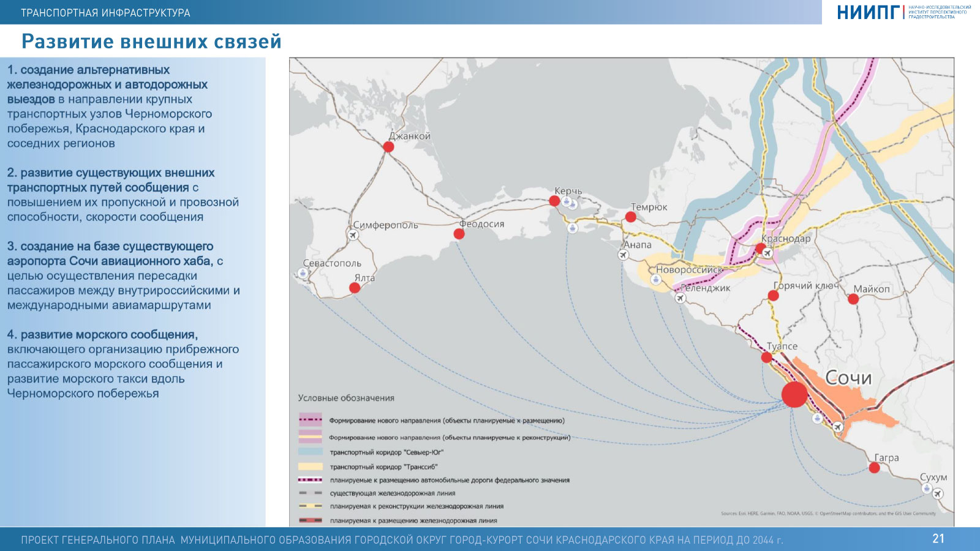Screen dimensions: 980x551
Task: Click the point 3 Sochi aviation hub text
Action: click(x=124, y=275)
